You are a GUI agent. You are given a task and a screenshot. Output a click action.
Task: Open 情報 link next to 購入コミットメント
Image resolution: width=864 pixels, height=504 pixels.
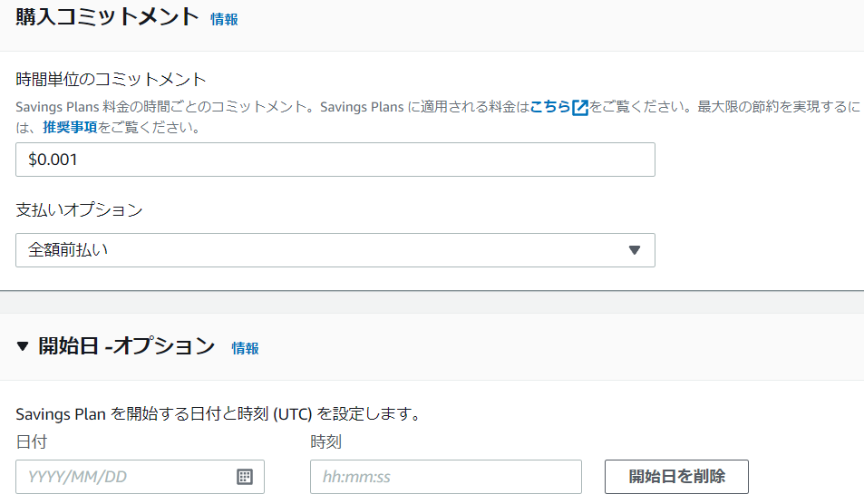pos(224,19)
